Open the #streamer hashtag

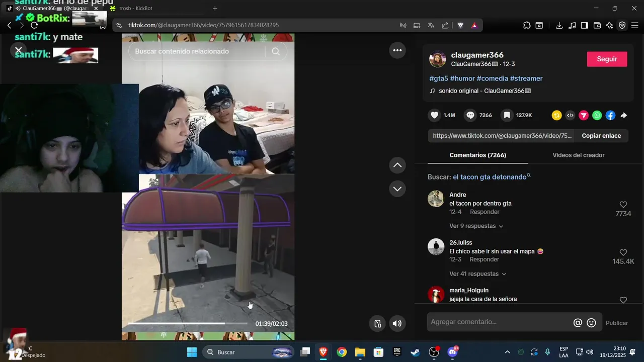click(526, 78)
